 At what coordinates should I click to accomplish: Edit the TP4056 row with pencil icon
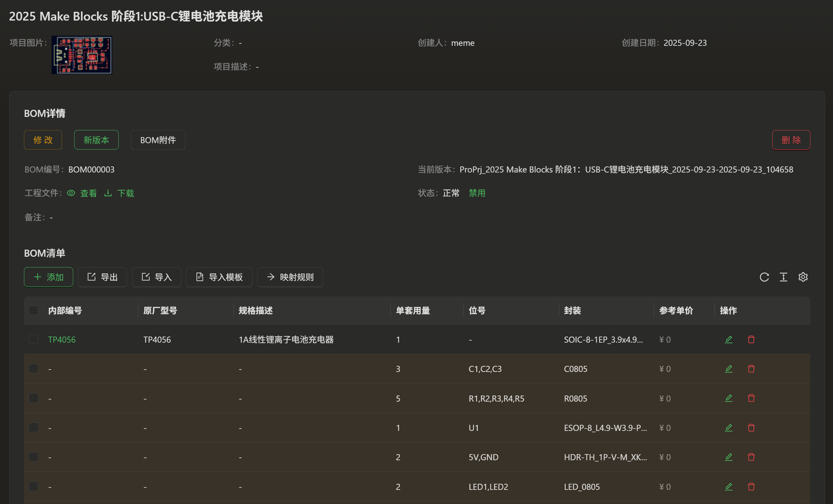[x=728, y=340]
